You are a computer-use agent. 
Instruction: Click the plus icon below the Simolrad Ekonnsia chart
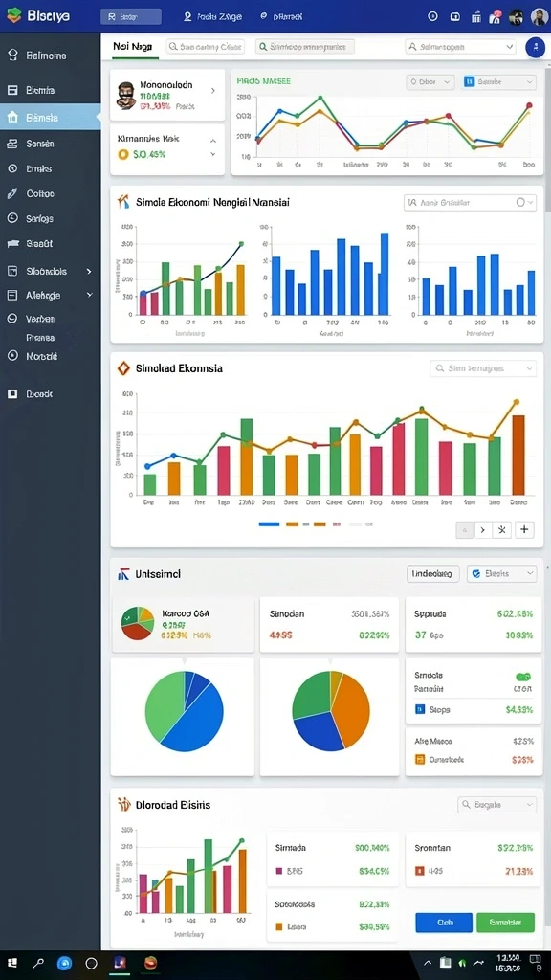[x=524, y=530]
